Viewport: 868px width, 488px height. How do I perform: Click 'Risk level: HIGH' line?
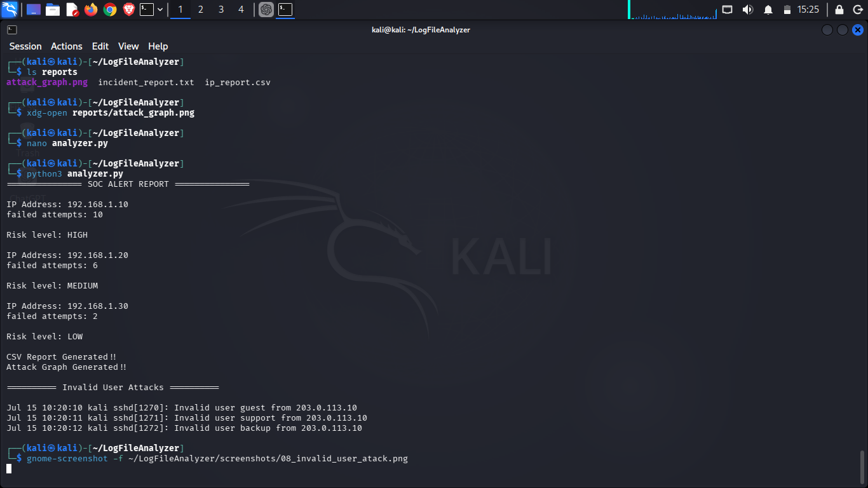47,235
